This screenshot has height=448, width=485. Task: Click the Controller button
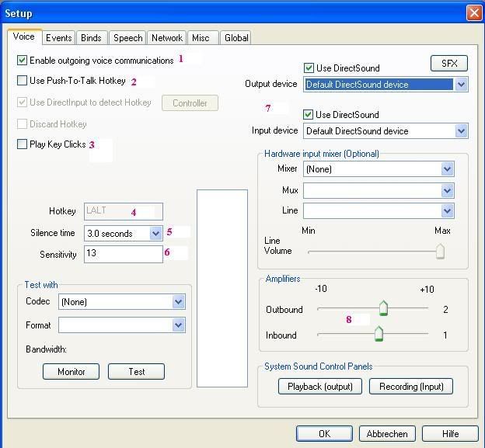[190, 103]
